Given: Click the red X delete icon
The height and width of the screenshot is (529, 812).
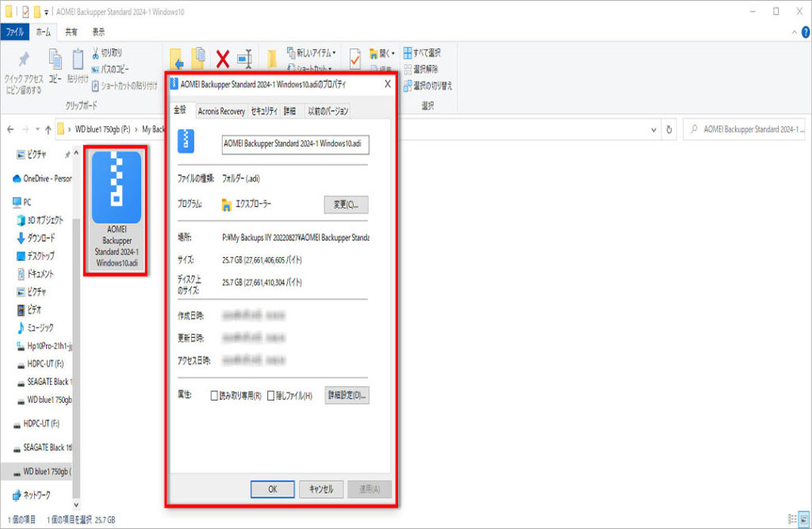Looking at the screenshot, I should click(223, 59).
